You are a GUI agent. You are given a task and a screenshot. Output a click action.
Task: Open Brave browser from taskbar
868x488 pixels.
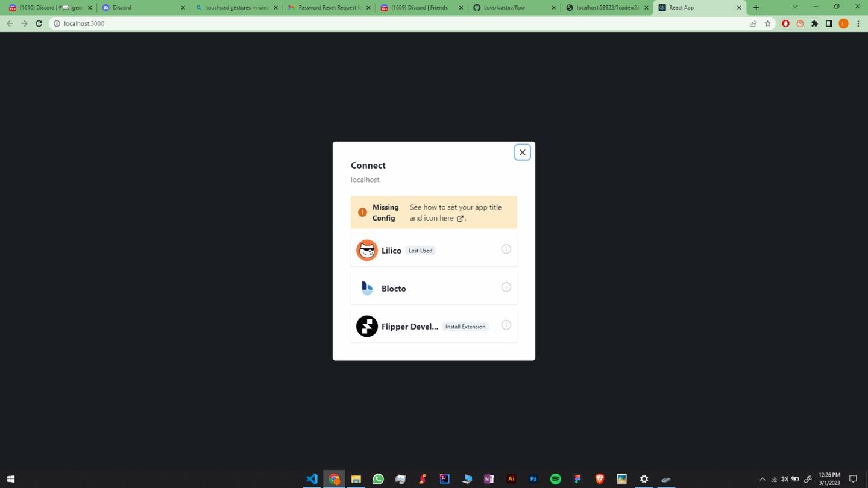(600, 479)
